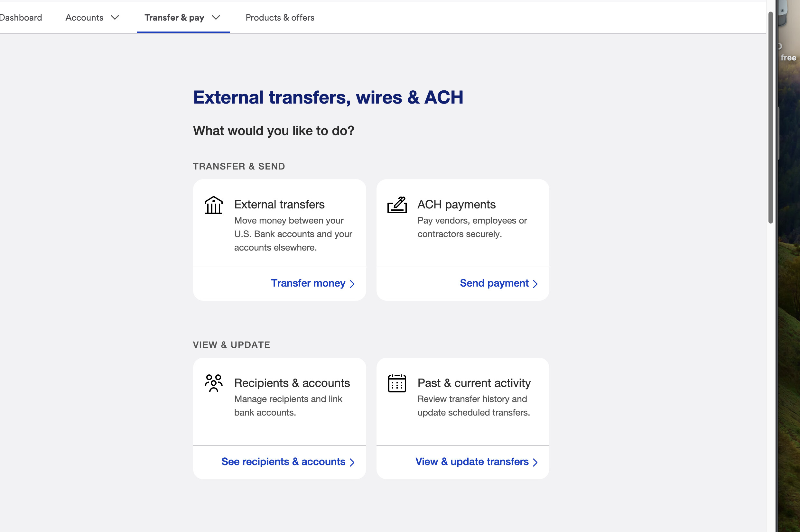Open the Accounts menu label
Viewport: 800px width, 532px height.
(84, 18)
